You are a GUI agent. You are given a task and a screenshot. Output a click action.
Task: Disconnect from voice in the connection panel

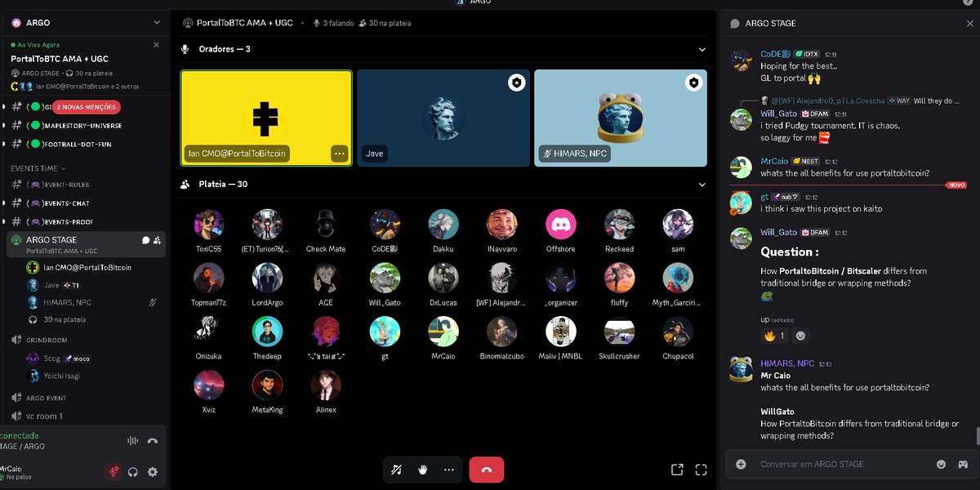(x=153, y=441)
